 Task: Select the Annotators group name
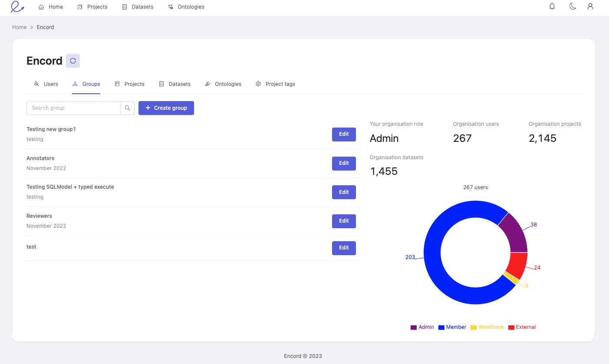40,158
